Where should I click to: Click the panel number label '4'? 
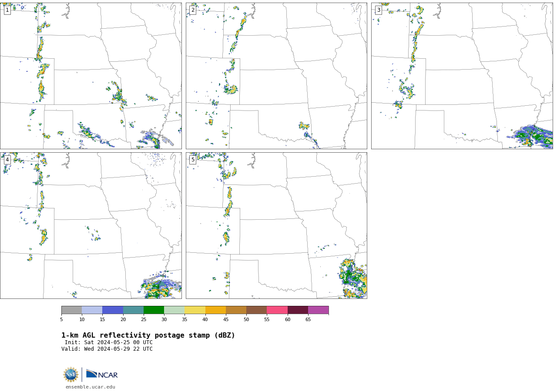7,160
